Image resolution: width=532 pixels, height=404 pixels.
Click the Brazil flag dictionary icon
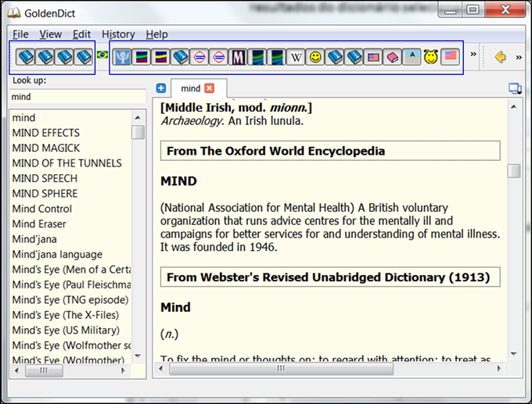pyautogui.click(x=102, y=54)
